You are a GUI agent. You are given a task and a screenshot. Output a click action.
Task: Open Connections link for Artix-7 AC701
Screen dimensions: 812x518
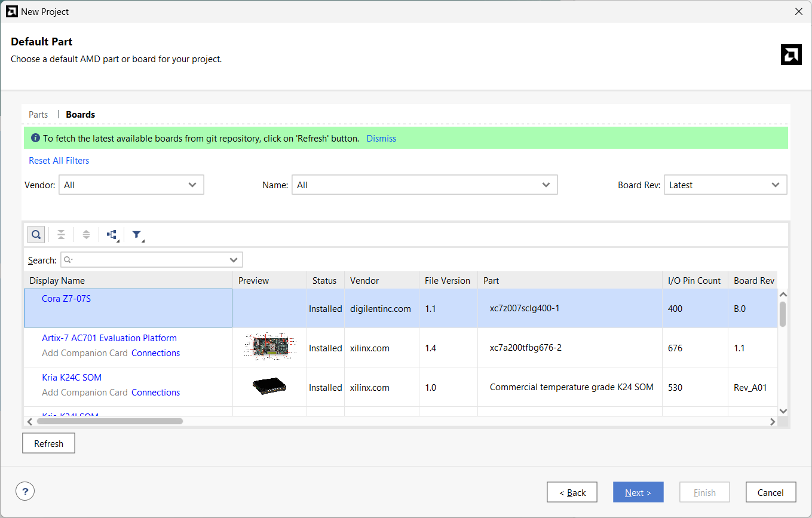point(155,353)
